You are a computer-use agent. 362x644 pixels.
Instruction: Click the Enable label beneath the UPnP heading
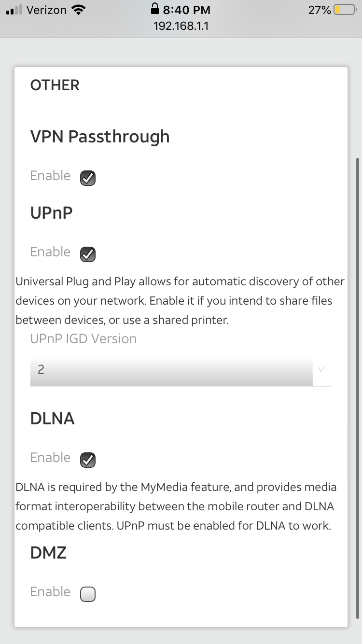(x=50, y=252)
